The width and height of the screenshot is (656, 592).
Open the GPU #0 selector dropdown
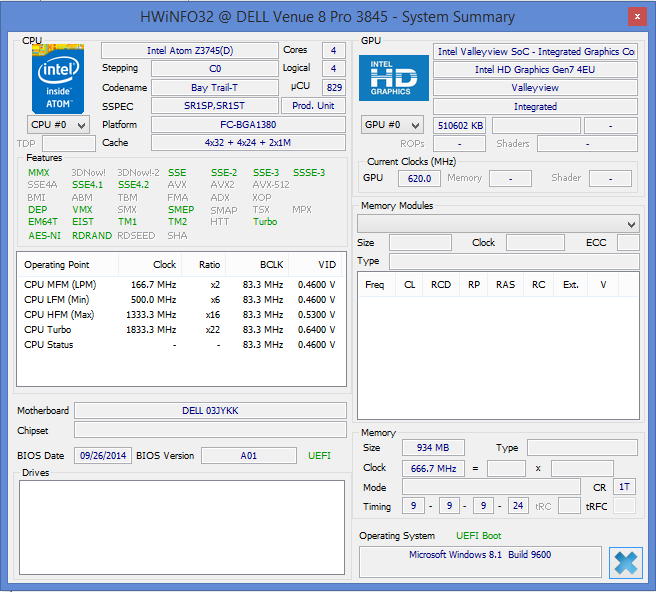(393, 125)
